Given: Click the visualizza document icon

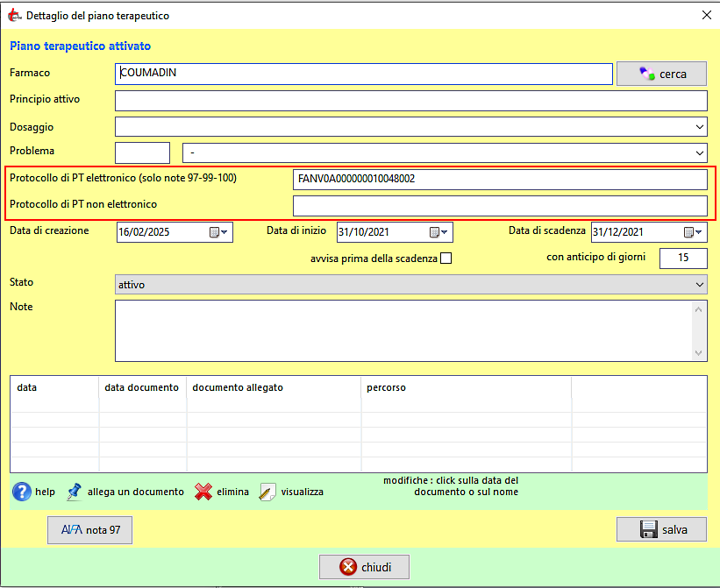Looking at the screenshot, I should click(x=268, y=492).
